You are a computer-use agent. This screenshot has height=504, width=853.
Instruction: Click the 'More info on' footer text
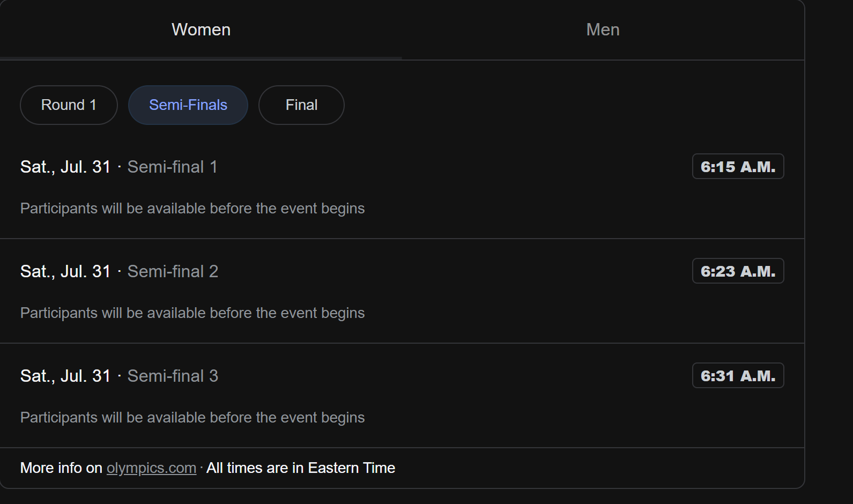coord(61,468)
